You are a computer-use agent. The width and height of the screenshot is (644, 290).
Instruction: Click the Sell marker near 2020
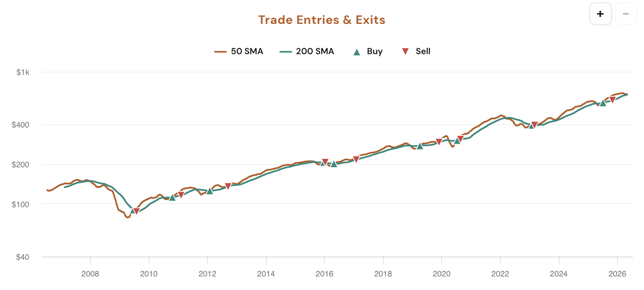tap(439, 141)
